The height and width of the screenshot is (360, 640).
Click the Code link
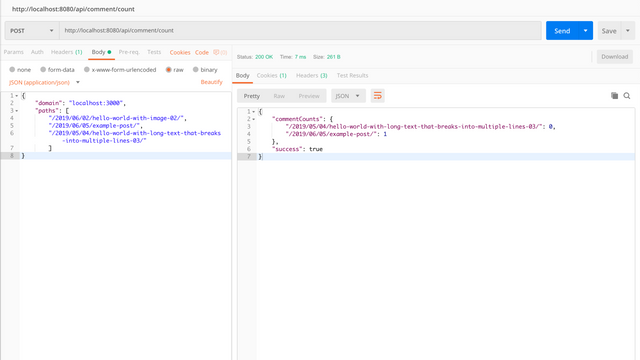pos(202,53)
